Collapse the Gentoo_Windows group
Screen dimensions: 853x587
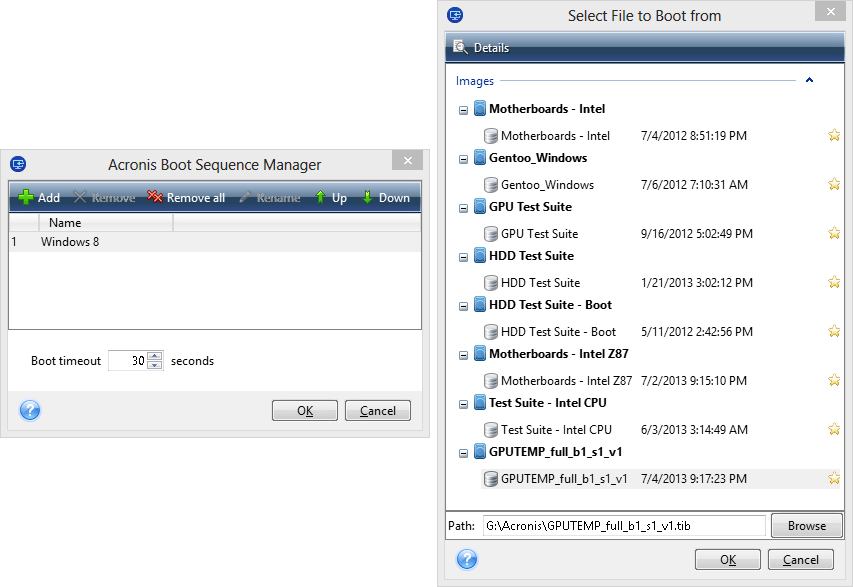tap(463, 159)
